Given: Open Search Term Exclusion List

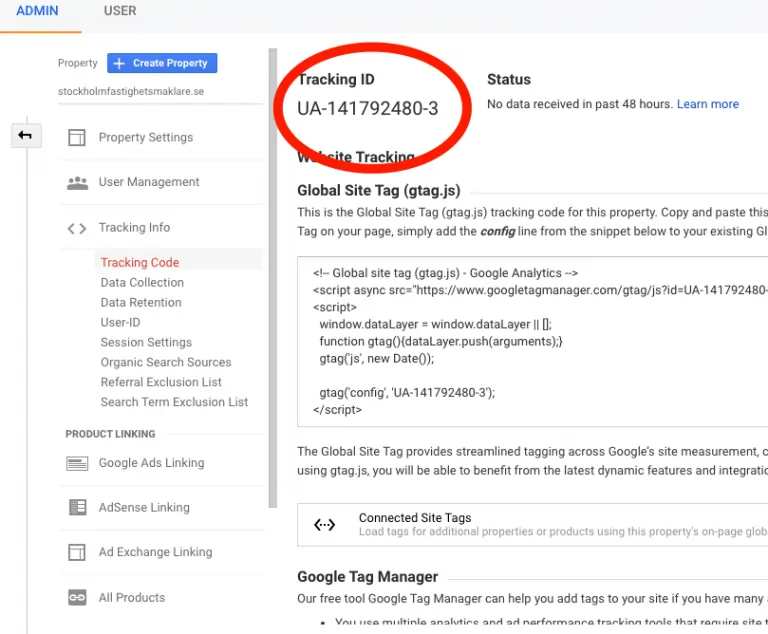Looking at the screenshot, I should (174, 402).
